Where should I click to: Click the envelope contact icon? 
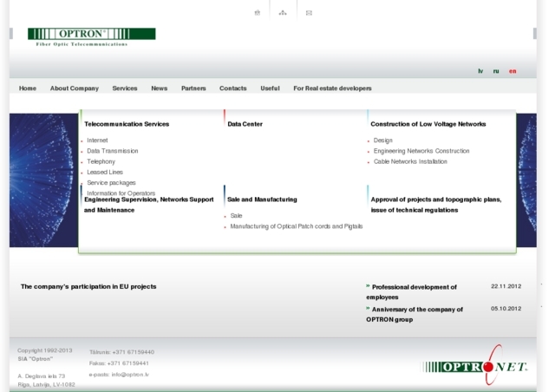pyautogui.click(x=309, y=13)
